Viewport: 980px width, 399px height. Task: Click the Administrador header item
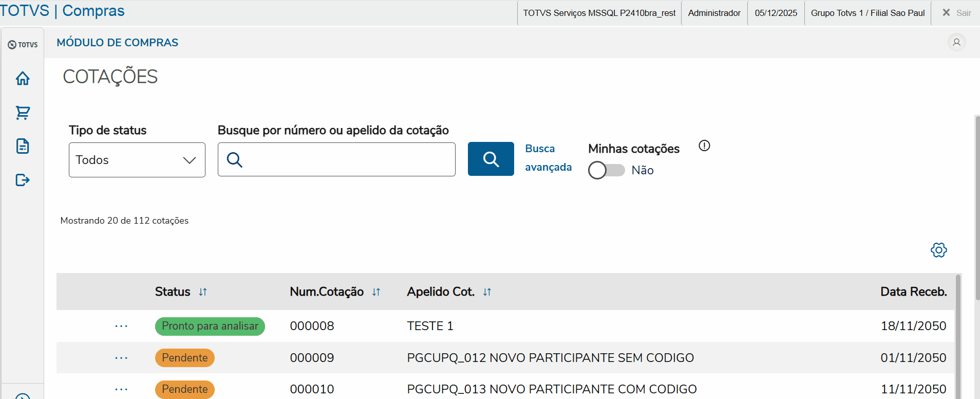(714, 13)
